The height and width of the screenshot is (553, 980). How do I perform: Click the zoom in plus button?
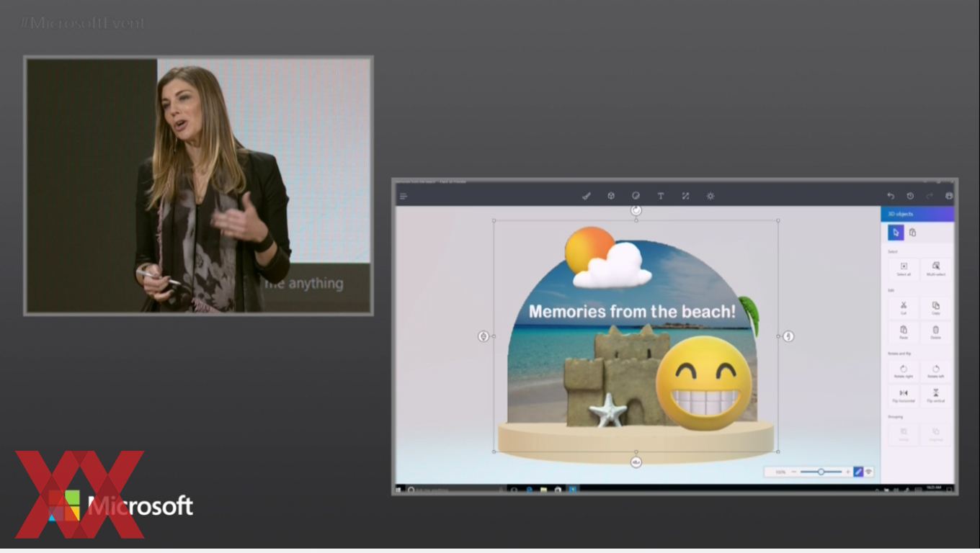tap(847, 472)
